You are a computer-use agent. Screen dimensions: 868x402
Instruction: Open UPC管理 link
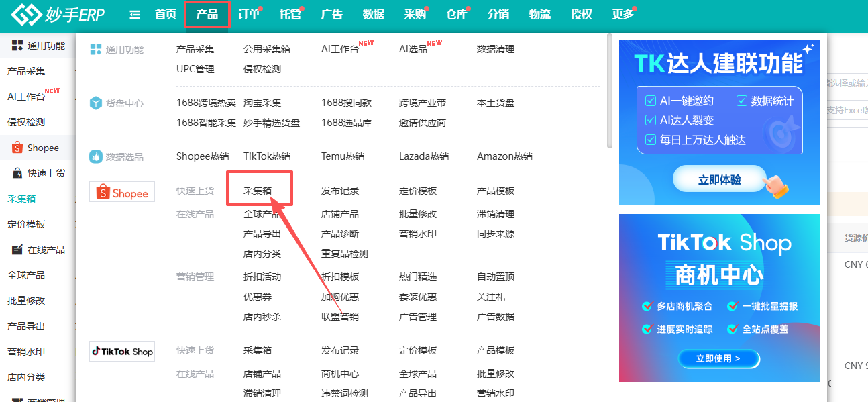(195, 69)
